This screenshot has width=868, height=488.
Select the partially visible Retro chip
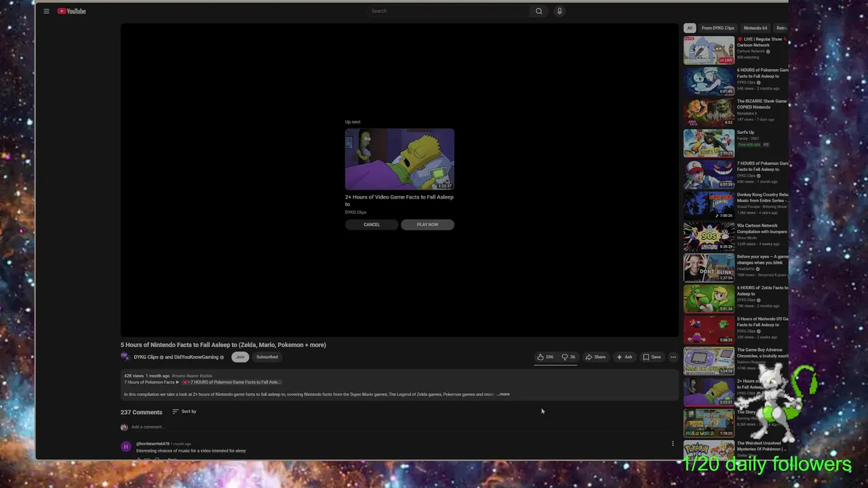tap(781, 28)
